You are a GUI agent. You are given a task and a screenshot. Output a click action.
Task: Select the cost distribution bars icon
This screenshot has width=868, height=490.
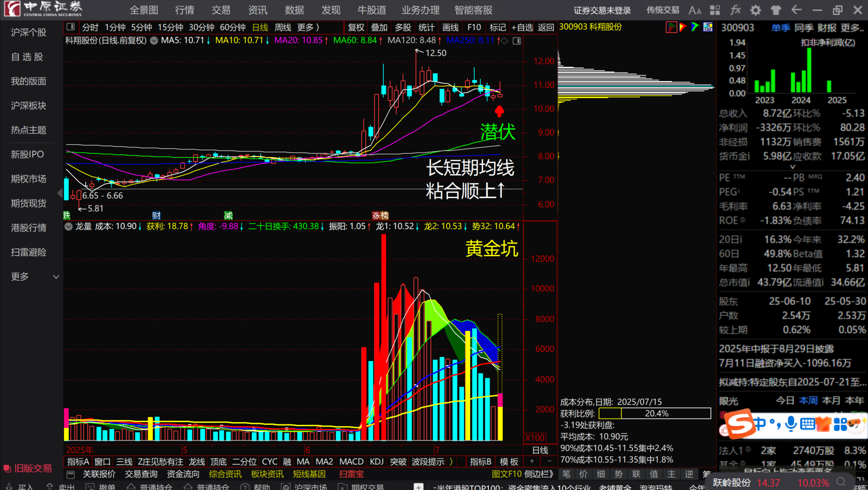tap(671, 27)
